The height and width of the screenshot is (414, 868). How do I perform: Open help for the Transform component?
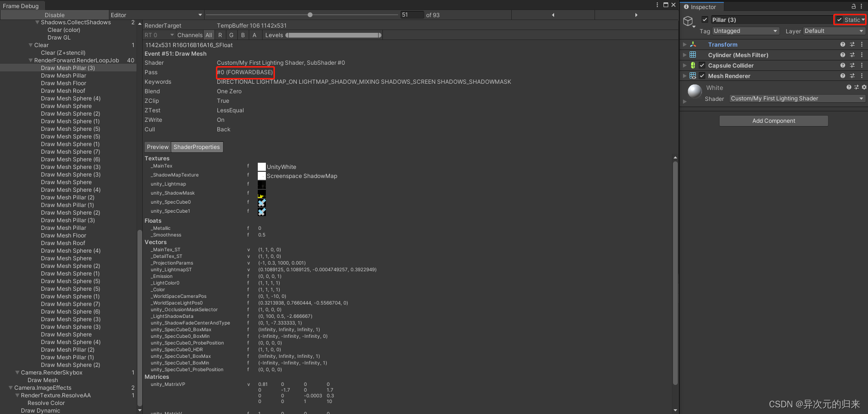click(x=843, y=44)
